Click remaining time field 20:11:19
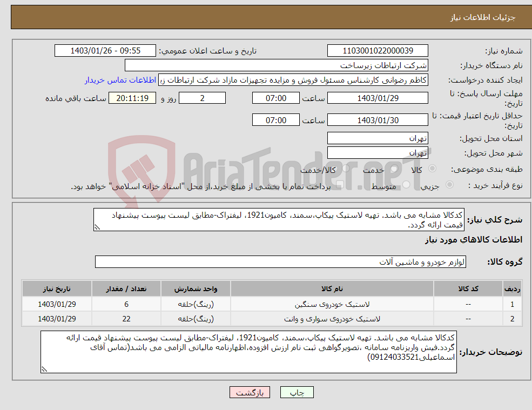 pyautogui.click(x=132, y=98)
